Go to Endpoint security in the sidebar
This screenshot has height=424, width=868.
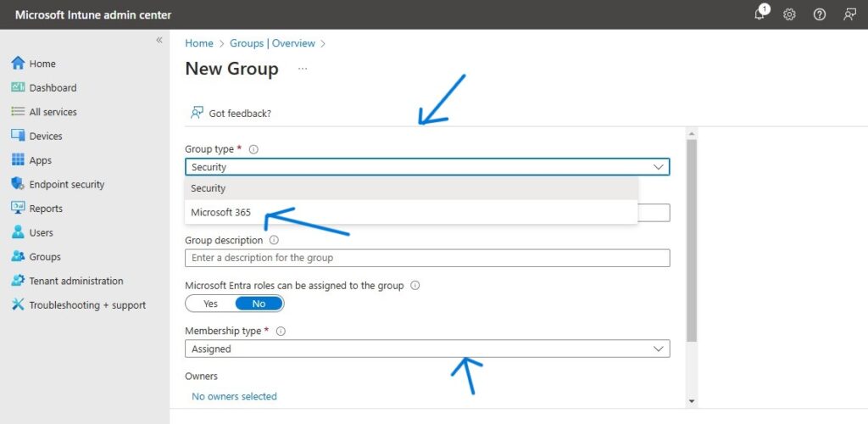(66, 184)
